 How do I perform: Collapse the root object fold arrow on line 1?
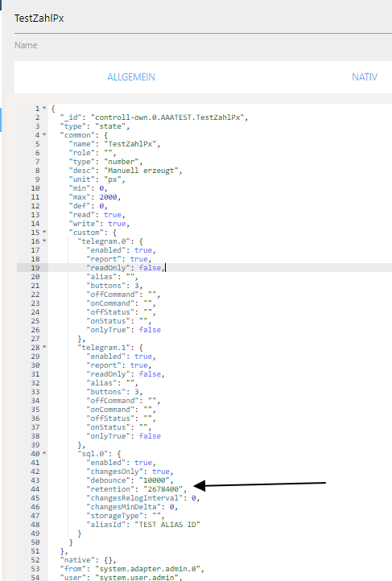pyautogui.click(x=44, y=108)
